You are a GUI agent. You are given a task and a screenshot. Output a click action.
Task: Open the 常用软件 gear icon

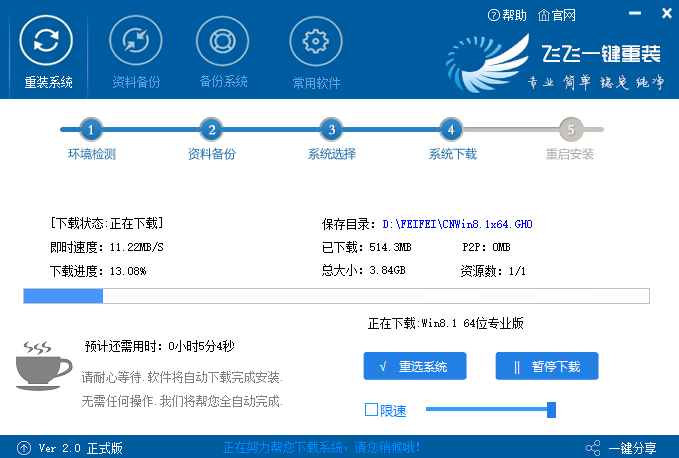(x=315, y=41)
